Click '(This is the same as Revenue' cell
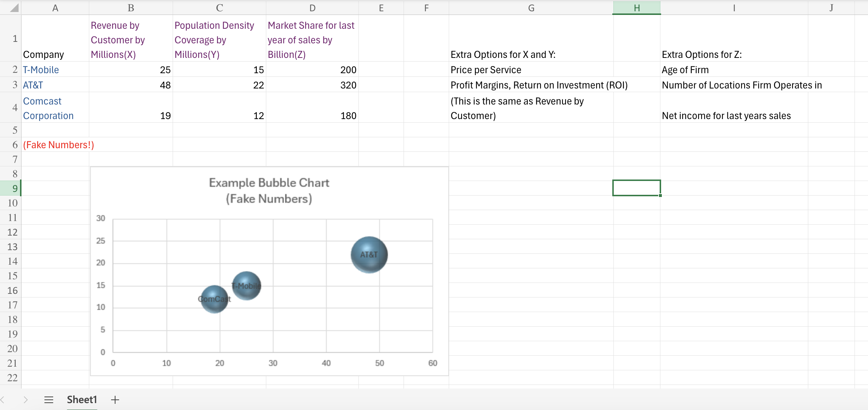 pyautogui.click(x=531, y=107)
